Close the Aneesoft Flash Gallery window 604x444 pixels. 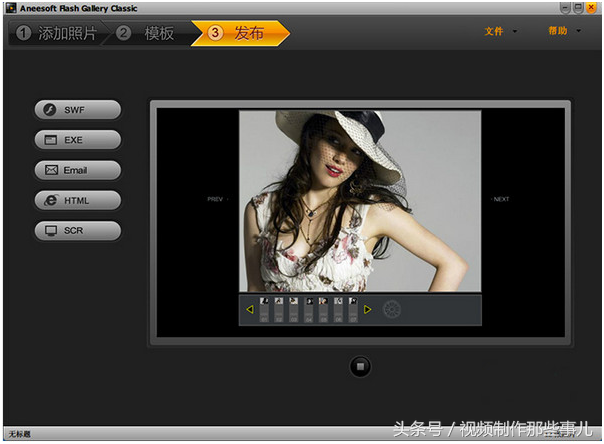pos(591,7)
